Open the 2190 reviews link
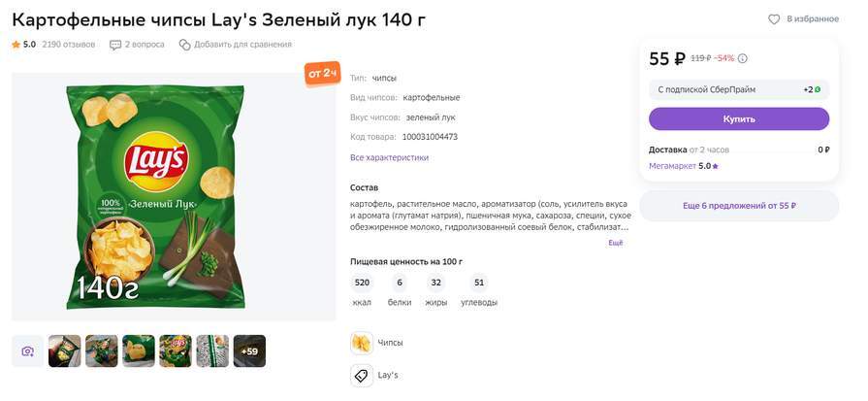The height and width of the screenshot is (401, 868). [69, 45]
